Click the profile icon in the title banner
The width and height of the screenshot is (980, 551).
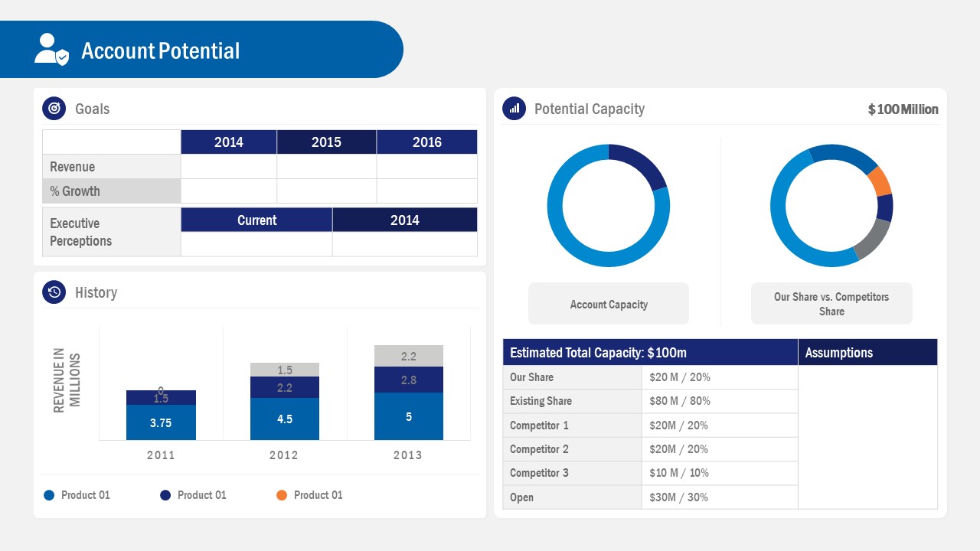[x=47, y=47]
